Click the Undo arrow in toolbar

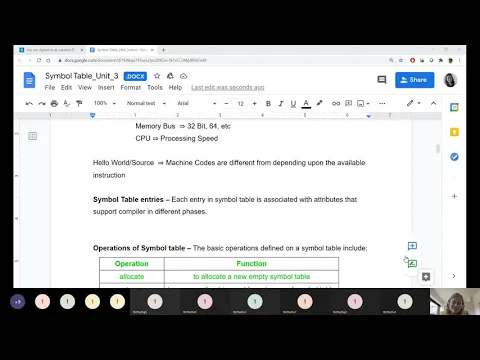(x=29, y=104)
